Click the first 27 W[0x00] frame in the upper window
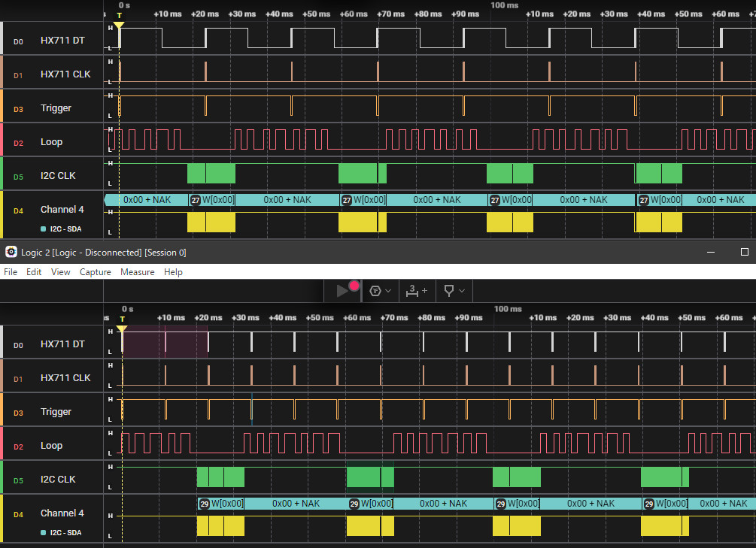The image size is (756, 548). pos(212,199)
